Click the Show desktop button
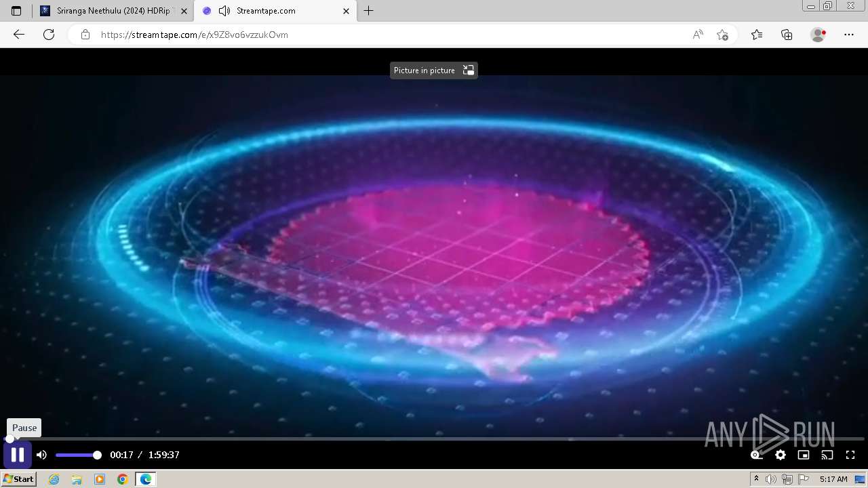This screenshot has width=868, height=488. point(861,479)
